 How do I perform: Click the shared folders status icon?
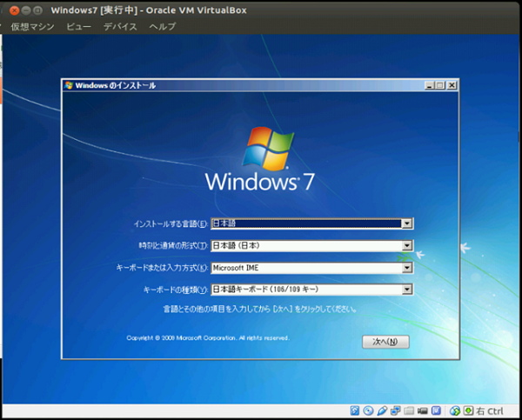409,410
